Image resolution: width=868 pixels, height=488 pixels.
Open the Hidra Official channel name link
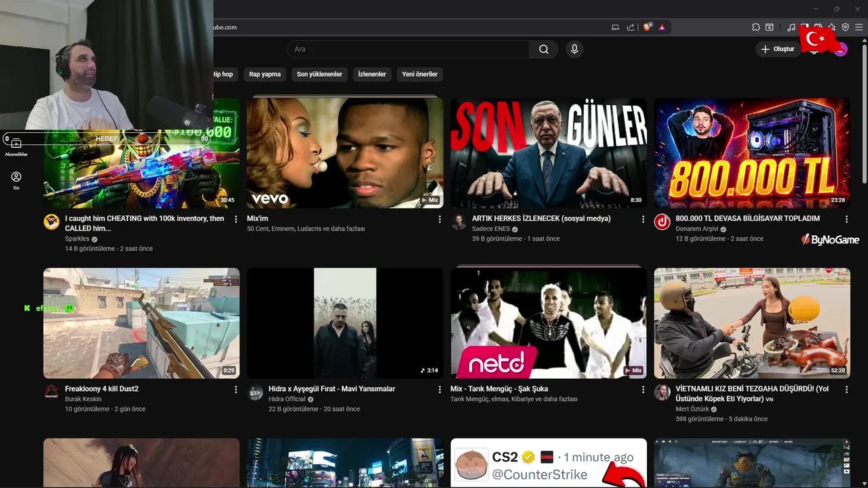point(287,399)
